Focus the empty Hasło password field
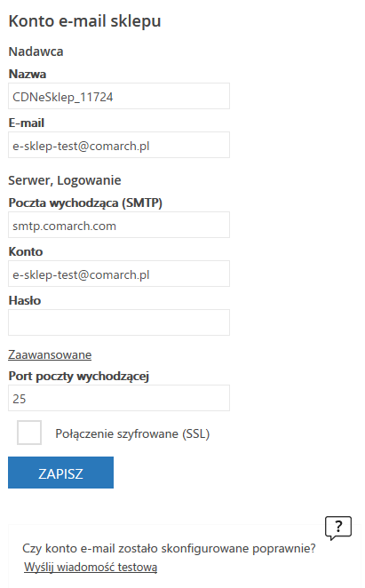The width and height of the screenshot is (365, 588). point(119,322)
